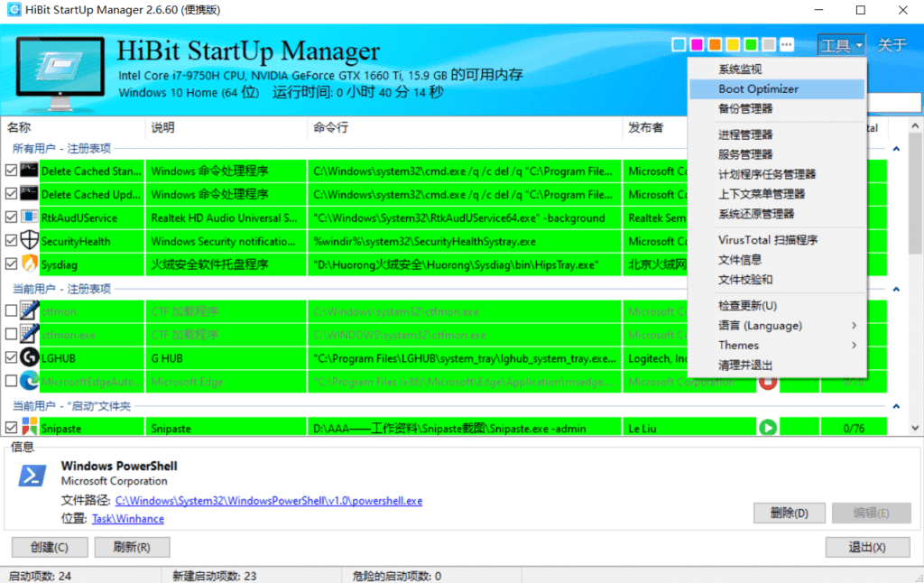Select the RtkAudUService entry icon

pos(29,217)
